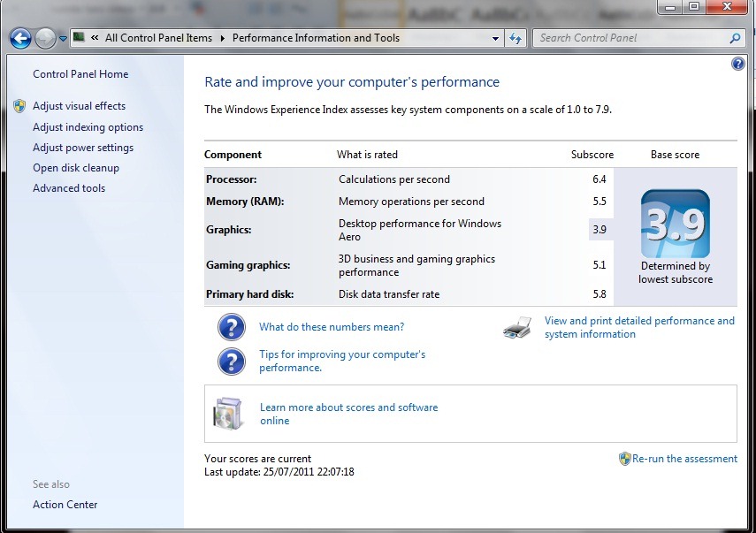Select Performance Information and Tools breadcrumb
Screen dimensions: 756x533
[x=316, y=38]
